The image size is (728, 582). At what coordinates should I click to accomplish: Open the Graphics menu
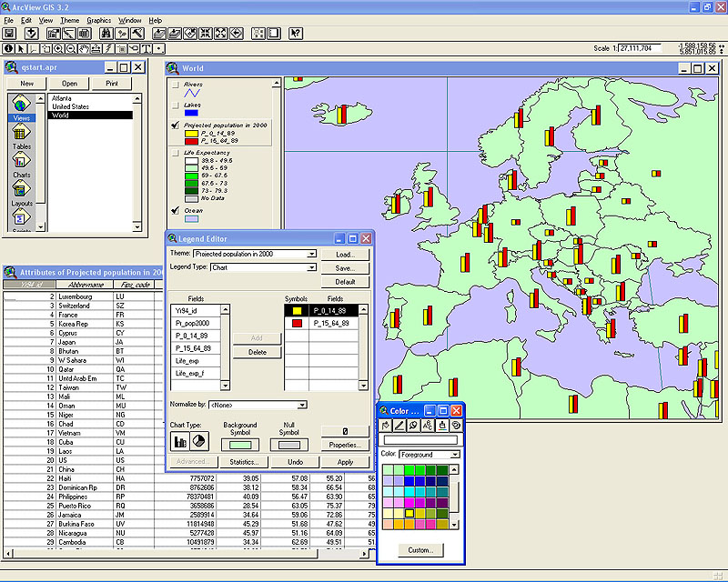98,20
